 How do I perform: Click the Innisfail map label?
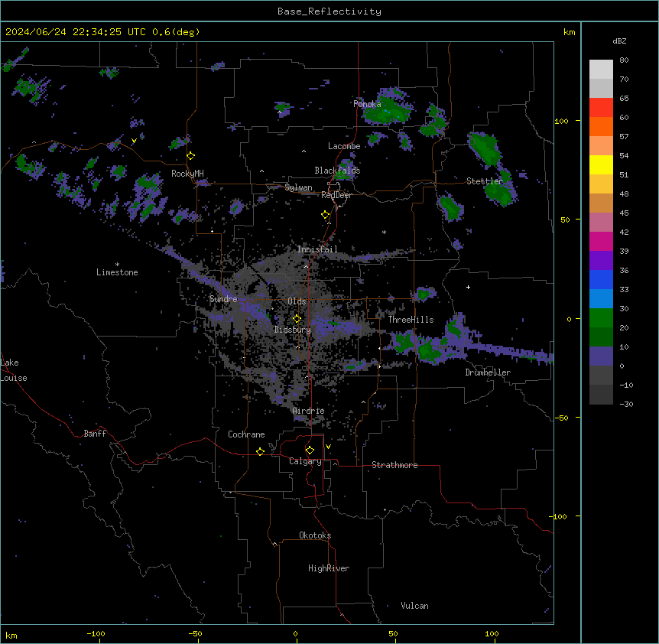[317, 249]
